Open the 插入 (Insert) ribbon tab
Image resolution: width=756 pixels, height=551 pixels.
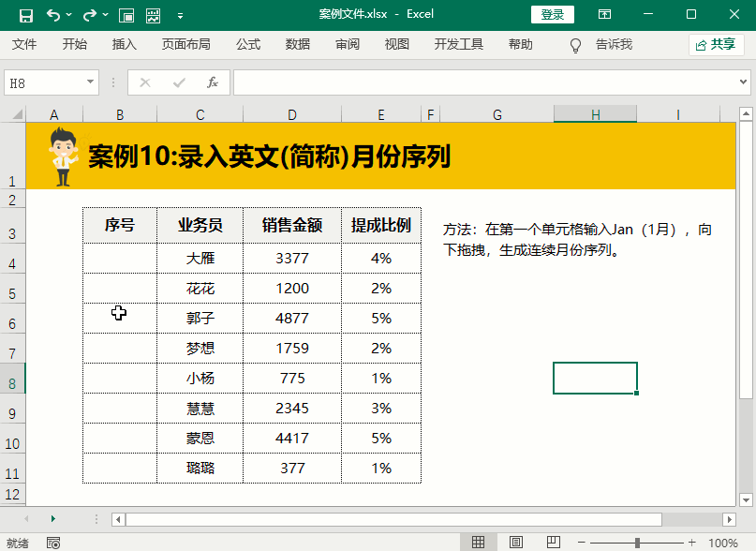point(125,44)
